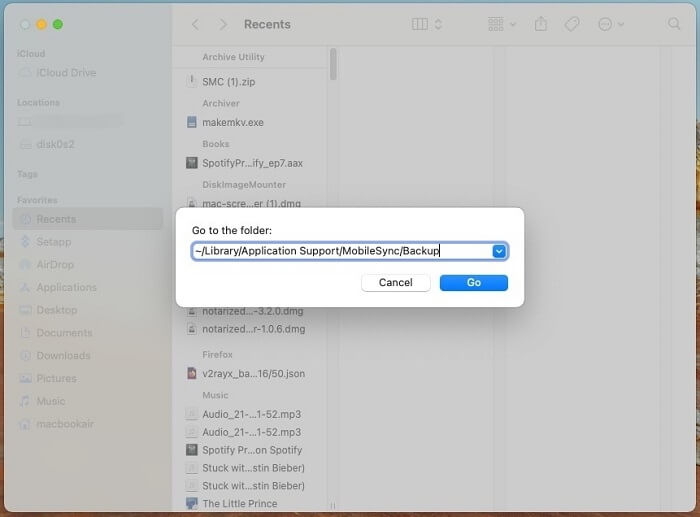Click the yellow minimize window button
The width and height of the screenshot is (700, 517).
coord(42,24)
